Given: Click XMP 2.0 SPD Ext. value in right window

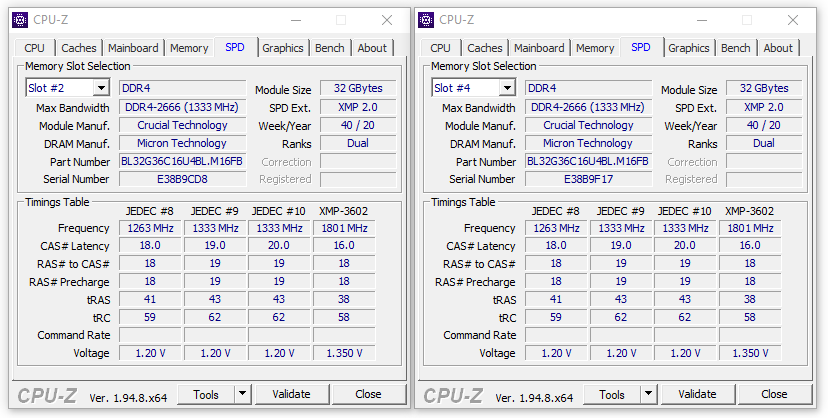Looking at the screenshot, I should pyautogui.click(x=764, y=107).
